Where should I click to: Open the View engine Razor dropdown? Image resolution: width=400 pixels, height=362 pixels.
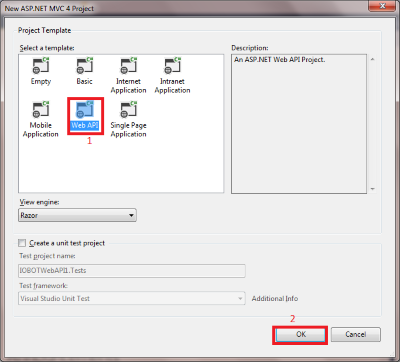77,215
